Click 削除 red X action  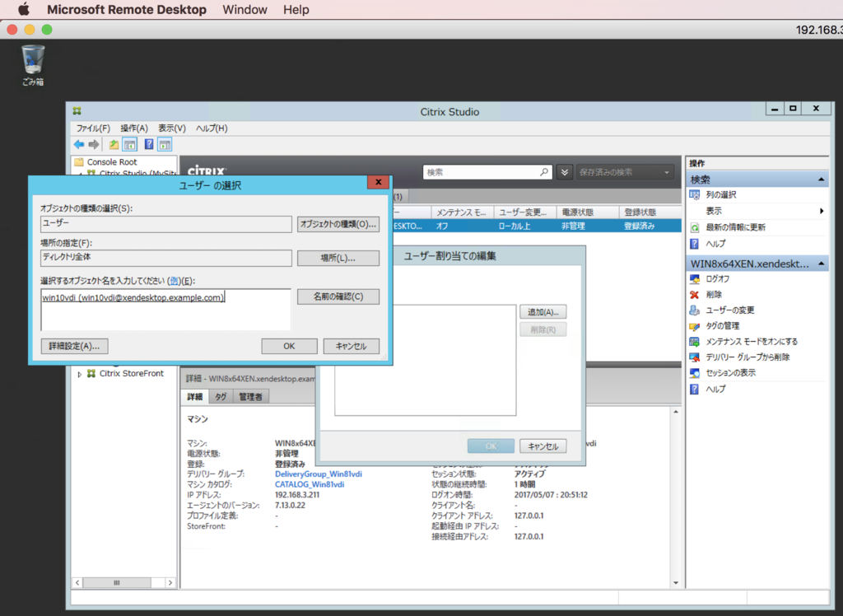714,294
